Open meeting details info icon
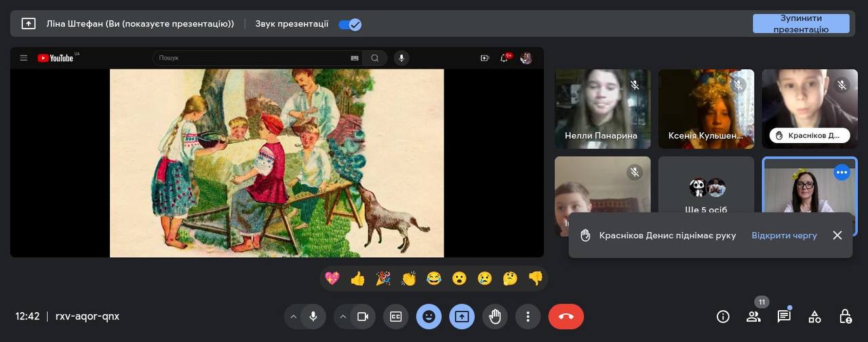The width and height of the screenshot is (868, 342). pos(723,316)
